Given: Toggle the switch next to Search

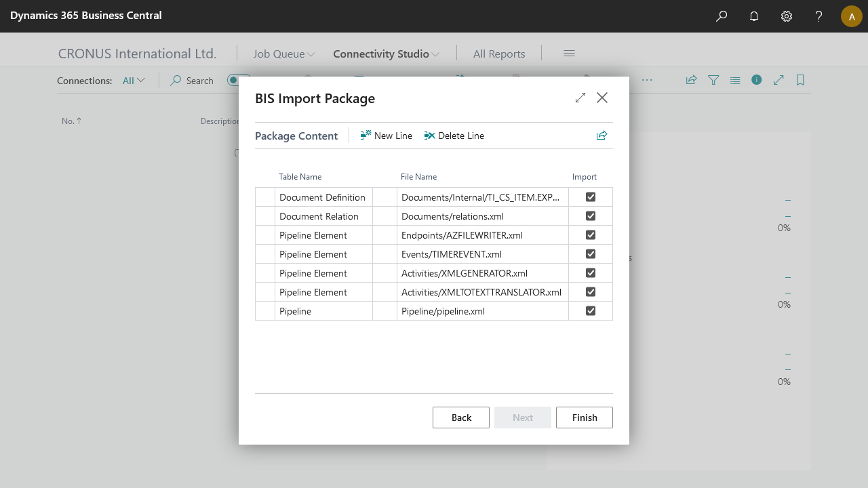Looking at the screenshot, I should (239, 81).
